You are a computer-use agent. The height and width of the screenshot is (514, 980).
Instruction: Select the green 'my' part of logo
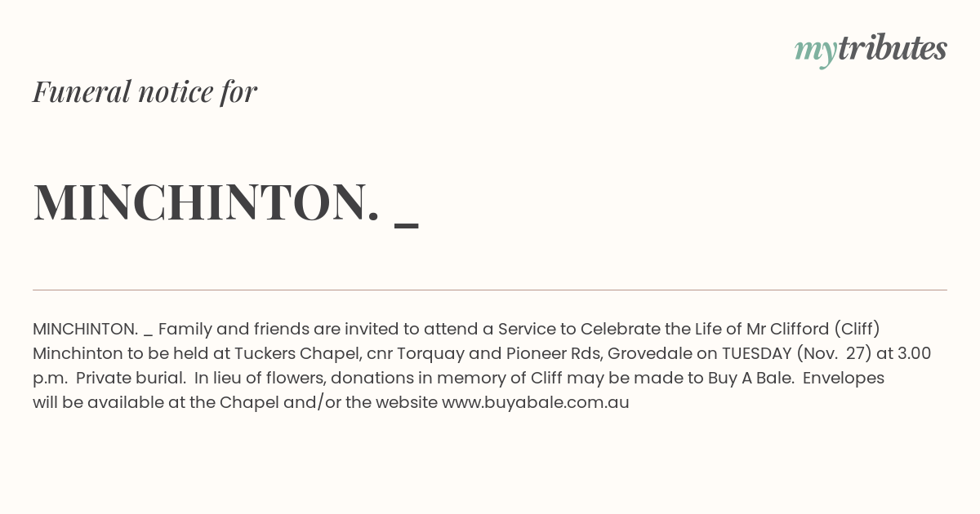click(x=816, y=53)
